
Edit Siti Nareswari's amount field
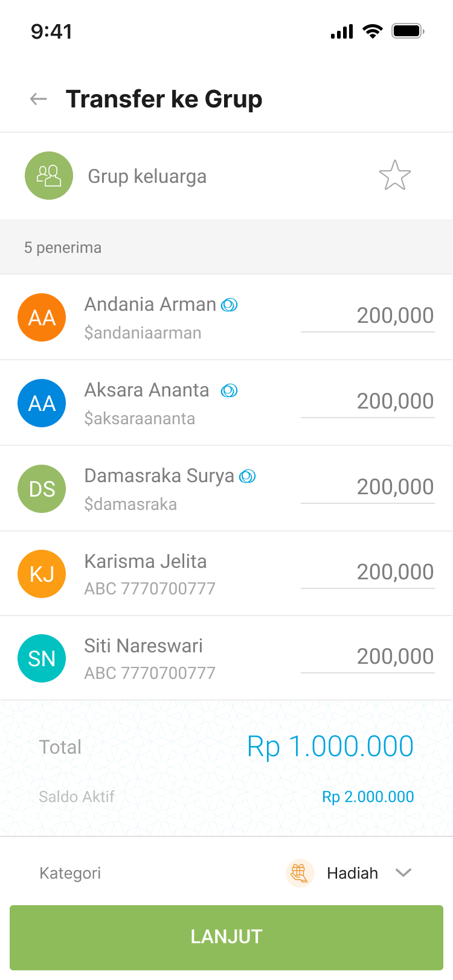[x=368, y=657]
